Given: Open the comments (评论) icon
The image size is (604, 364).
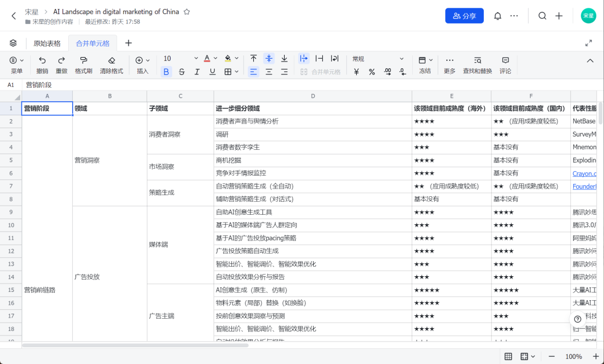Looking at the screenshot, I should 505,60.
